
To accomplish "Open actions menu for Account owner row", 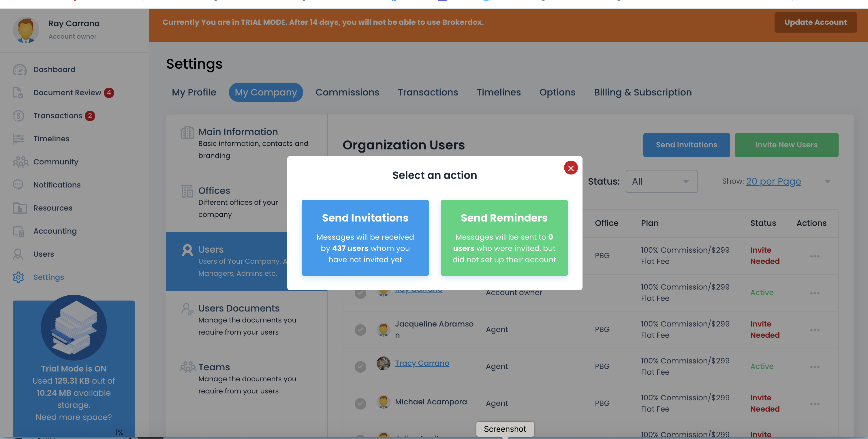I will [814, 293].
